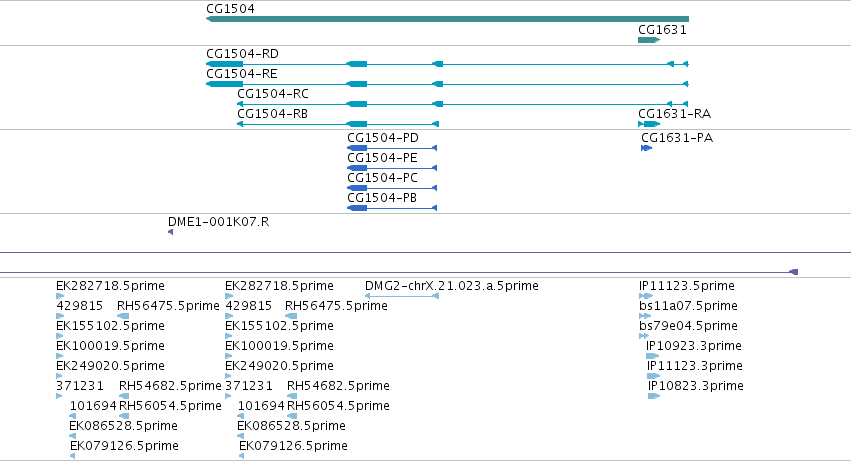Screen dimensions: 851x461
Task: Select the purple arrow at the long track's end
Action: [x=793, y=272]
